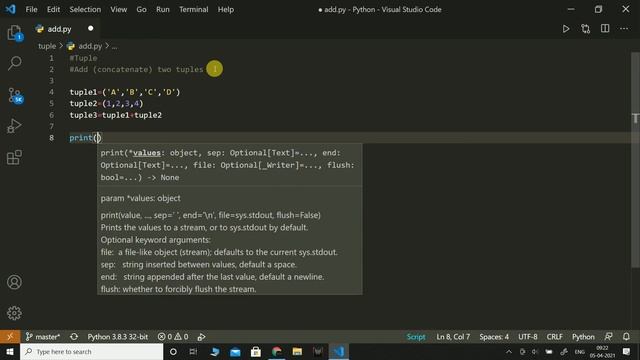This screenshot has height=360, width=640.
Task: Select Python 3.8.3 32-bit interpreter
Action: (x=118, y=337)
